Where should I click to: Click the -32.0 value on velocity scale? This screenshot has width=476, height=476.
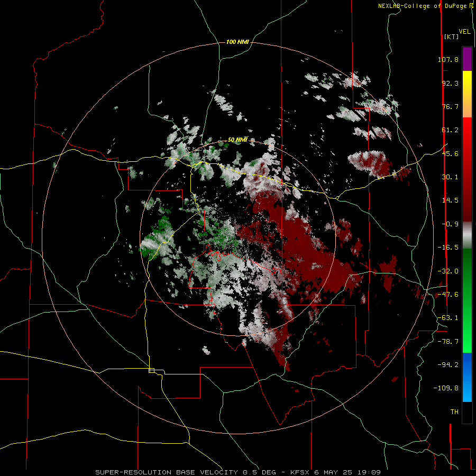[448, 271]
